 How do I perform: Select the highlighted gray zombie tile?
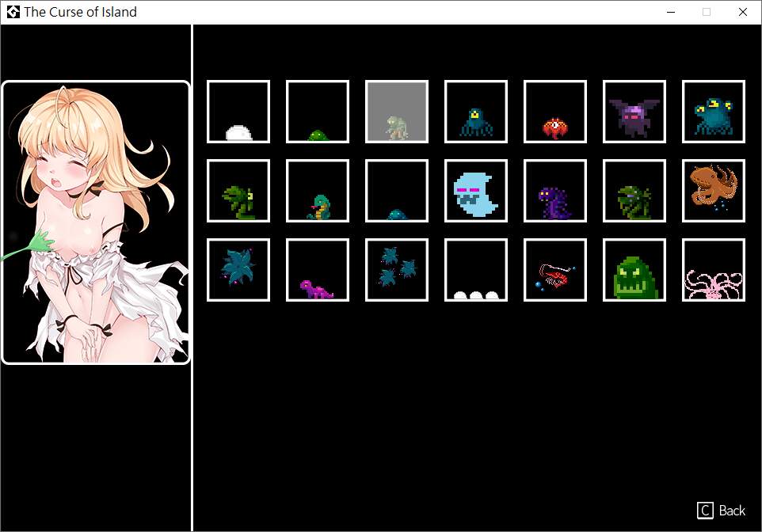(397, 112)
